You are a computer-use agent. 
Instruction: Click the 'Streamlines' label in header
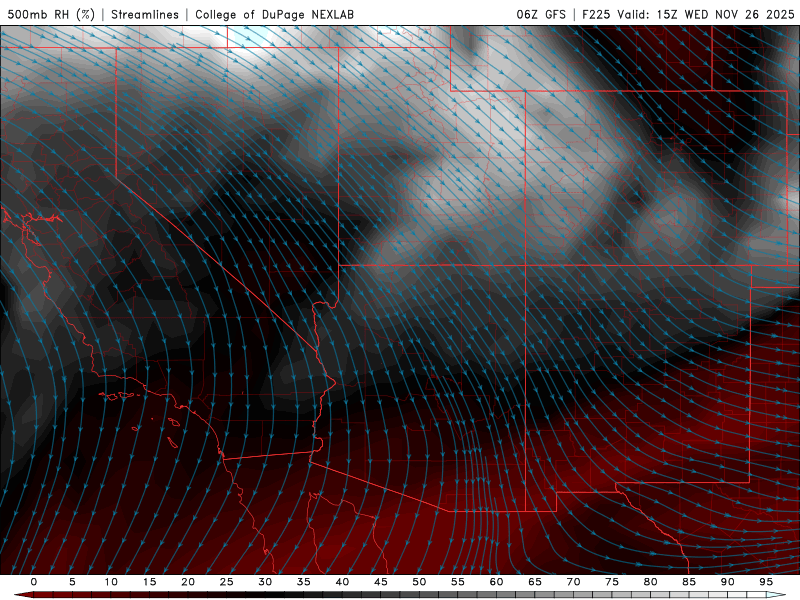tap(145, 14)
